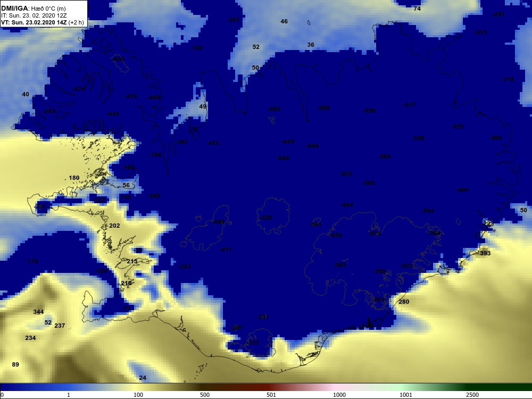This screenshot has width=532, height=399.
Task: Click the map value '-367'
Action: click(x=182, y=142)
